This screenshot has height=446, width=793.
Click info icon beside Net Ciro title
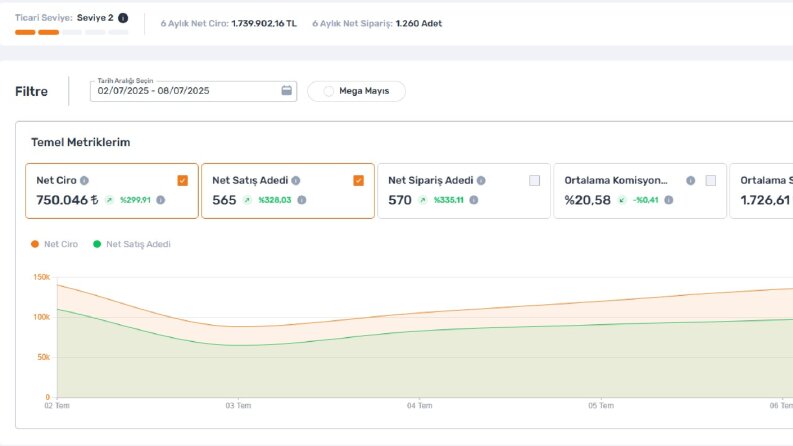(84, 181)
